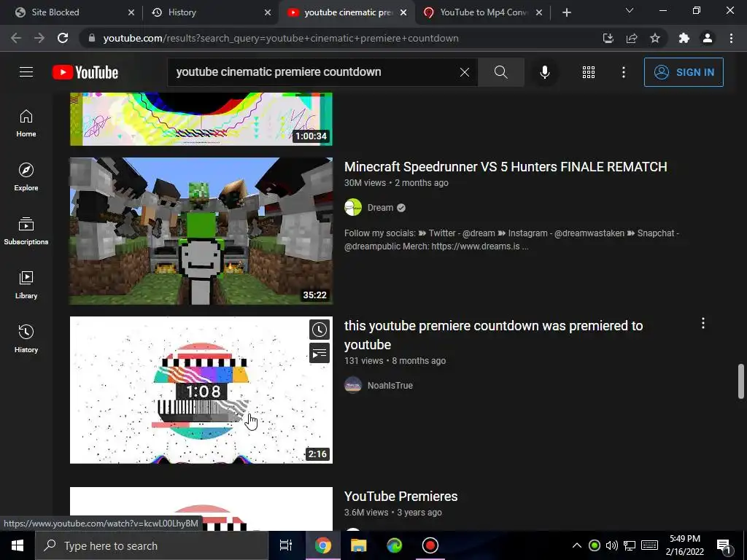This screenshot has height=560, width=747.
Task: Open File Explorer from the taskbar
Action: click(x=359, y=545)
